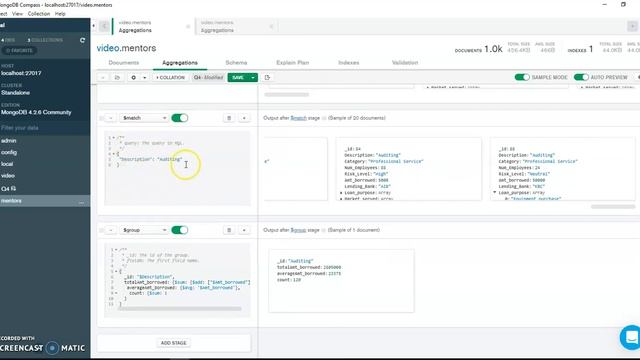Image resolution: width=640 pixels, height=360 pixels.
Task: Click the FAVORITE button in the sidebar
Action: [19, 51]
